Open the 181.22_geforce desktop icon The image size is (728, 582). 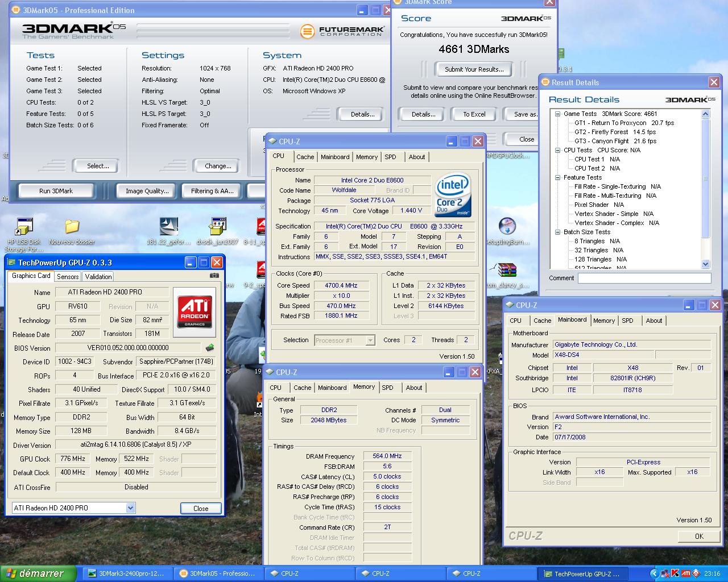click(169, 231)
